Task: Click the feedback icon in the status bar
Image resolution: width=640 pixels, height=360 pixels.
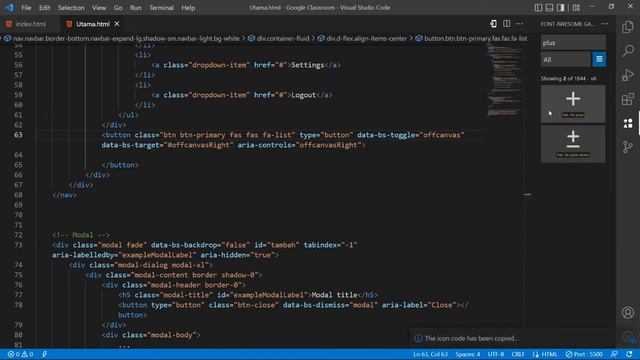Action: (614, 354)
